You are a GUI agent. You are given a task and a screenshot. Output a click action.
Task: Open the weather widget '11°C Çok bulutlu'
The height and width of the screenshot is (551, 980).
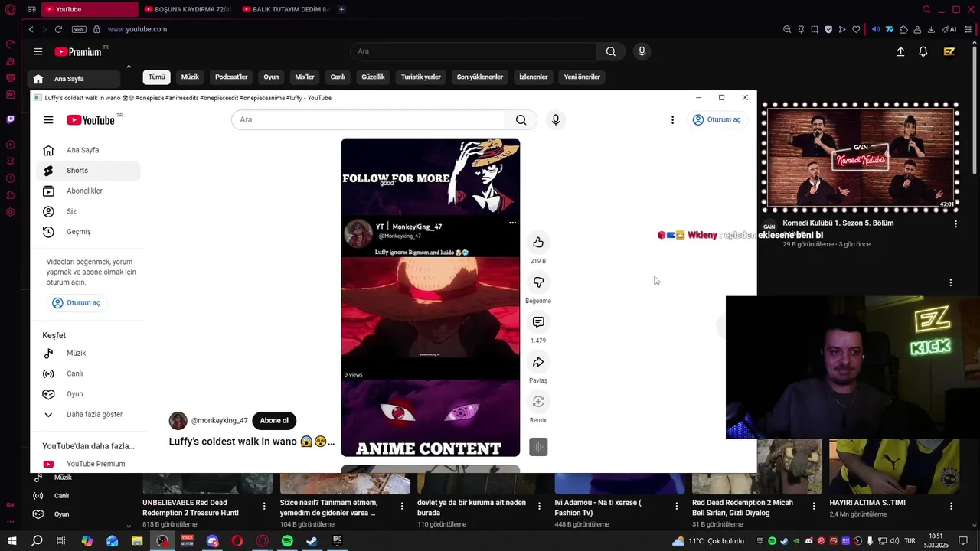click(x=708, y=541)
